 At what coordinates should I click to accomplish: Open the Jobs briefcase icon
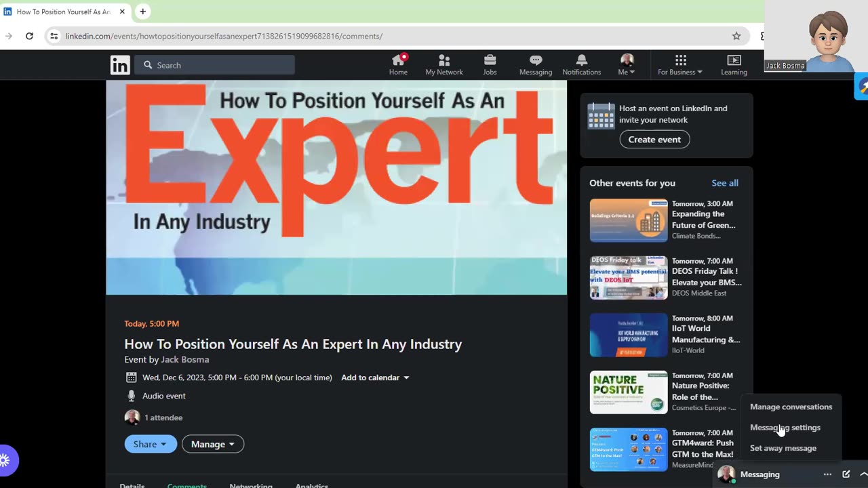pyautogui.click(x=490, y=65)
